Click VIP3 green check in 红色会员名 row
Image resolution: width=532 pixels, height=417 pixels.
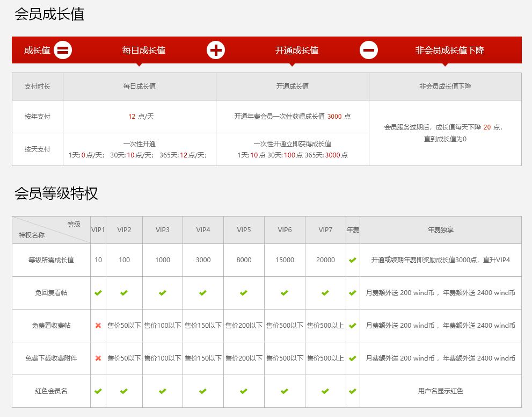pyautogui.click(x=163, y=391)
